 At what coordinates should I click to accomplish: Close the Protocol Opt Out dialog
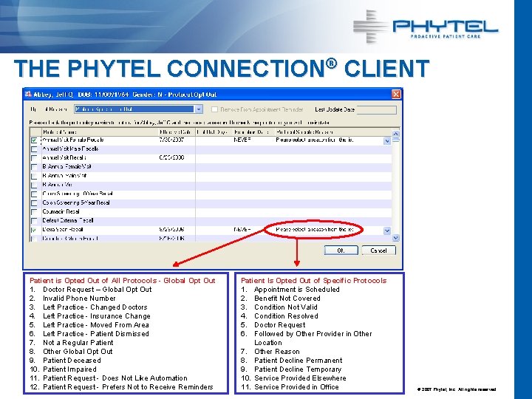[x=396, y=95]
